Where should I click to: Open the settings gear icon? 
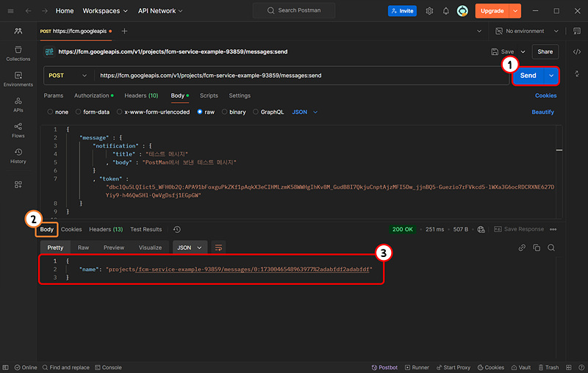[x=429, y=11]
